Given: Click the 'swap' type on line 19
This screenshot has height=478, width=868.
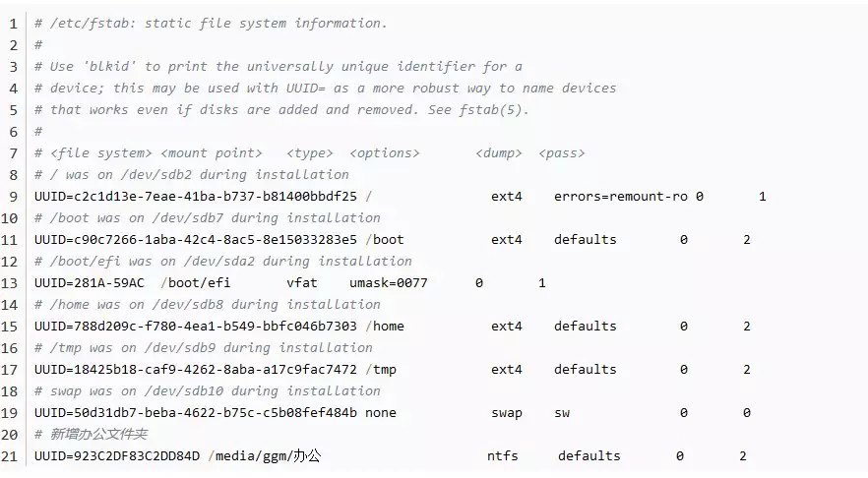Looking at the screenshot, I should click(507, 412).
